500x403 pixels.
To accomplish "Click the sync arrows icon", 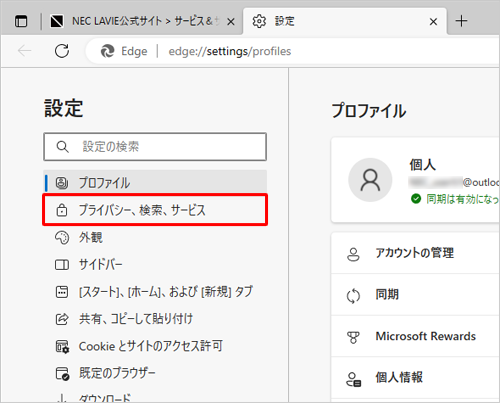I will click(x=353, y=296).
